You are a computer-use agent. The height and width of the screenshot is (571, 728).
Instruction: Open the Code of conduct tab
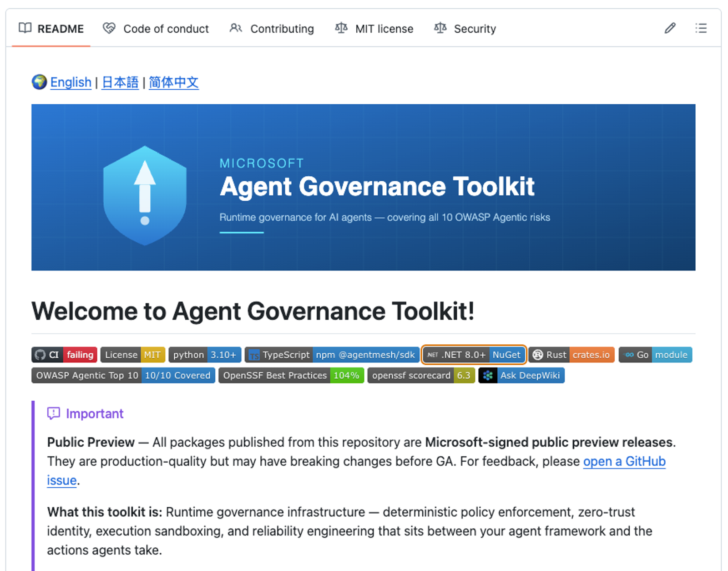point(156,29)
